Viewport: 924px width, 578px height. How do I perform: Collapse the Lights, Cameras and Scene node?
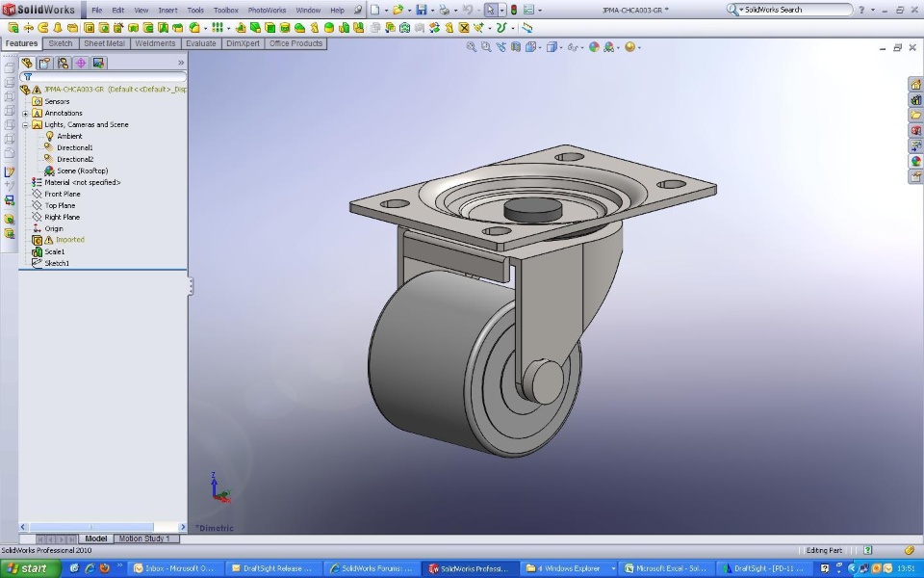tap(25, 125)
